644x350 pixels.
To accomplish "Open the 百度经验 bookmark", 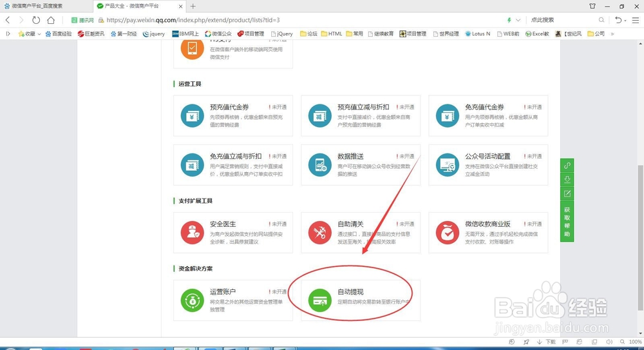I will point(59,34).
